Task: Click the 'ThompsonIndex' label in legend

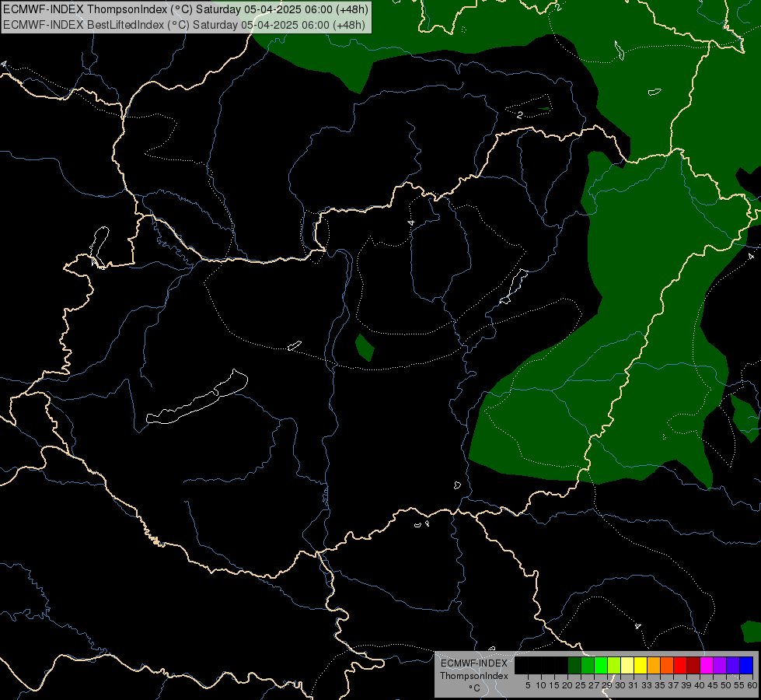Action: point(474,676)
